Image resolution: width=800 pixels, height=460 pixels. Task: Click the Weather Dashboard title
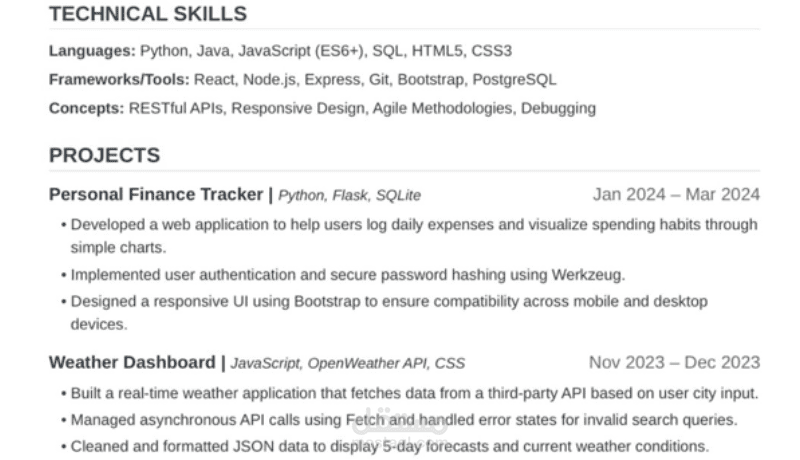click(x=132, y=363)
